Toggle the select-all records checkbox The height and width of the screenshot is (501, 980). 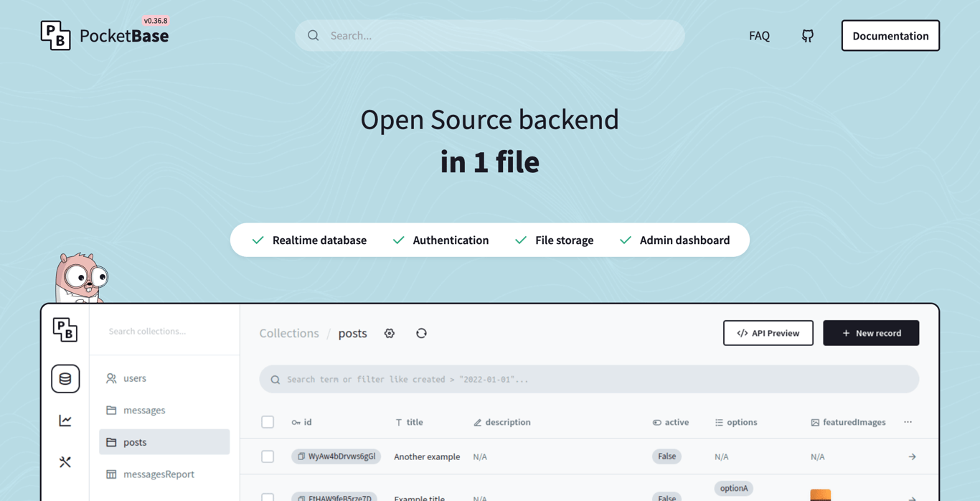click(268, 422)
